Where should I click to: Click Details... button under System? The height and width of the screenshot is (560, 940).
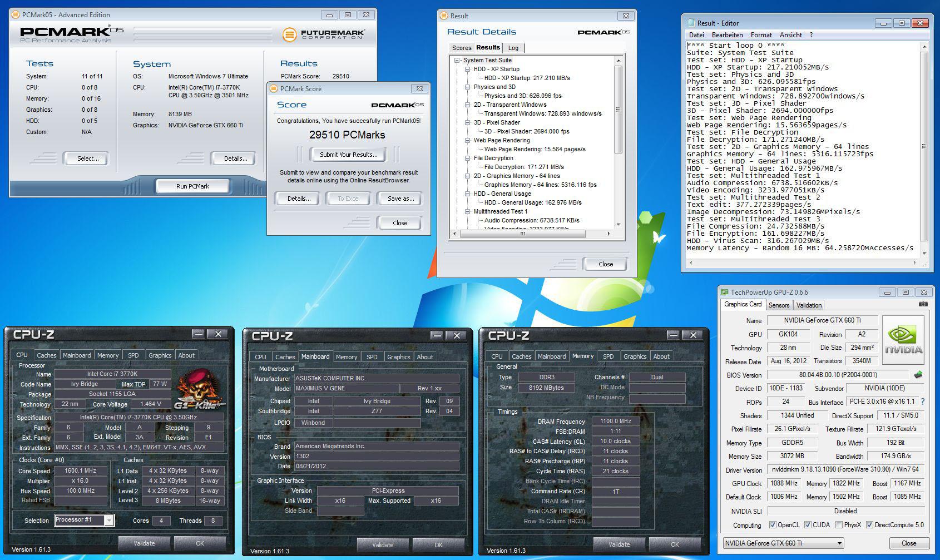(235, 158)
